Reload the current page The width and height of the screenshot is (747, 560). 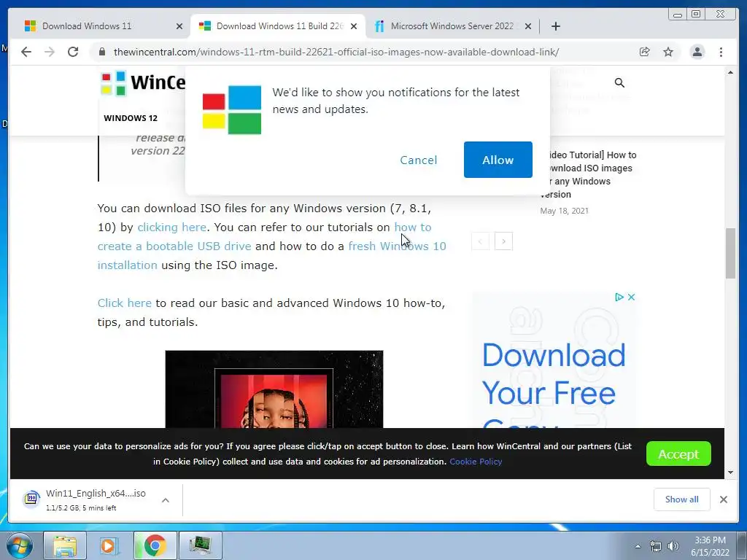(x=73, y=52)
